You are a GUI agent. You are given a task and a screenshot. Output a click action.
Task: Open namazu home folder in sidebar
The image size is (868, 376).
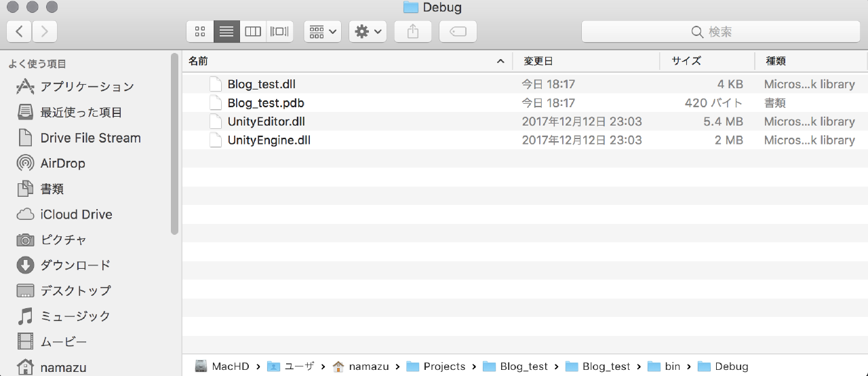coord(51,367)
